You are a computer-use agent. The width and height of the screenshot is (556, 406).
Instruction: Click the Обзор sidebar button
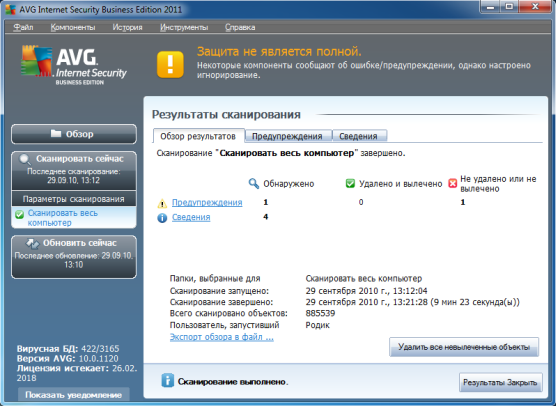[x=74, y=134]
